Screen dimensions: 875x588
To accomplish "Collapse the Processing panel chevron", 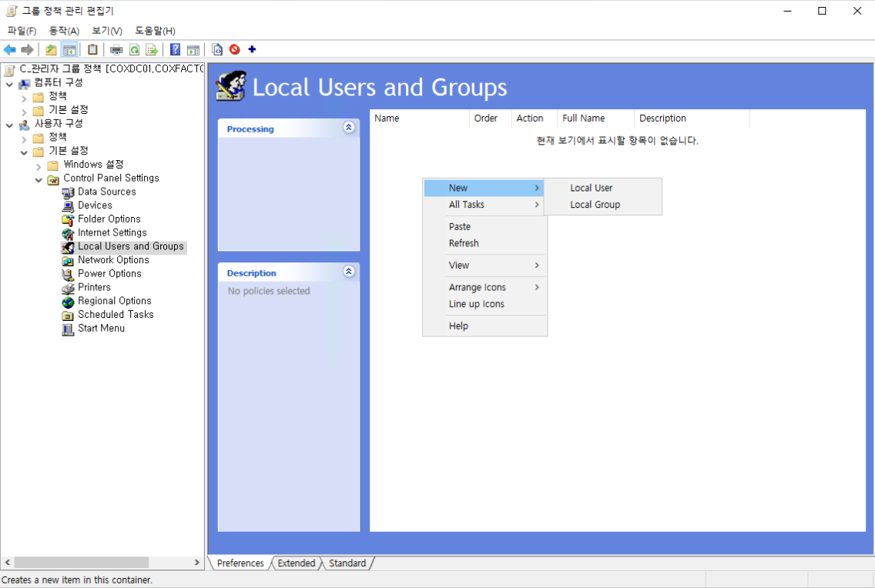I will (x=349, y=128).
